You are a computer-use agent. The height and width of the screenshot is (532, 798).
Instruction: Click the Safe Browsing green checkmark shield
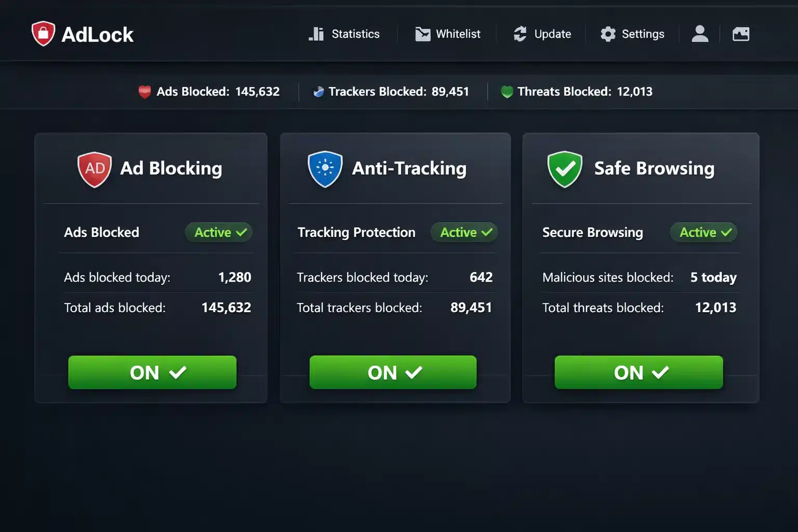[565, 168]
